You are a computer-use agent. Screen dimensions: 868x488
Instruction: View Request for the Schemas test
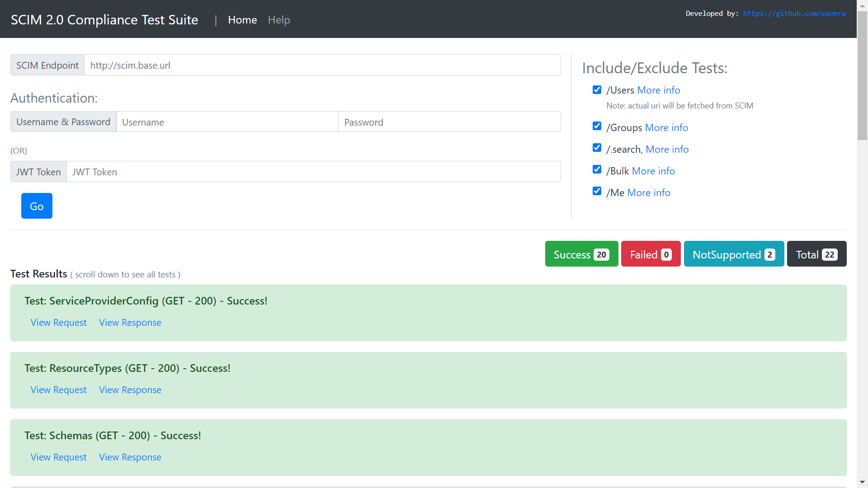point(58,457)
